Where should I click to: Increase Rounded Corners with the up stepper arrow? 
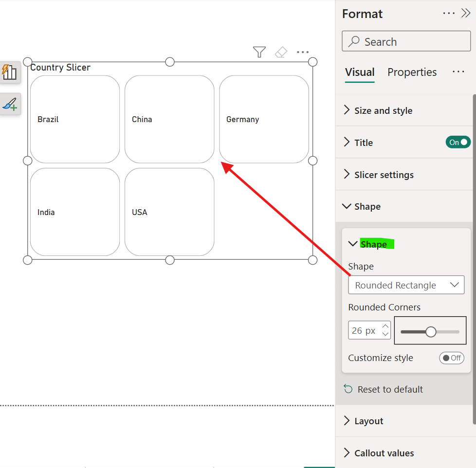tap(385, 326)
